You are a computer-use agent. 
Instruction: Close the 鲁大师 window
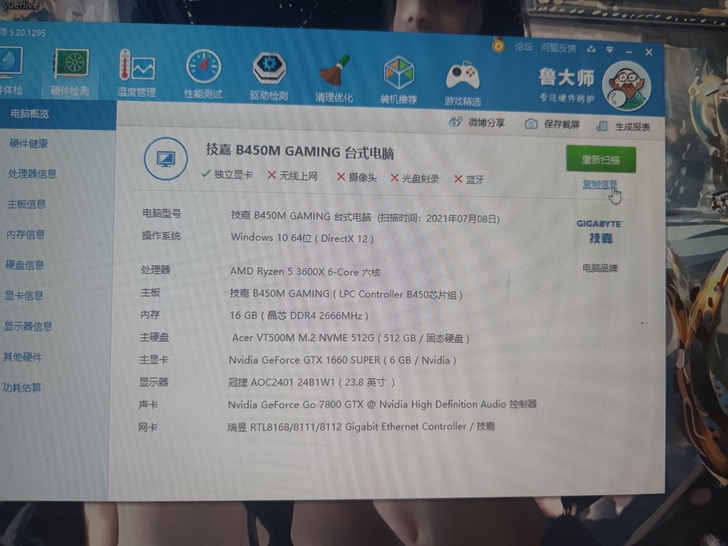[x=649, y=52]
